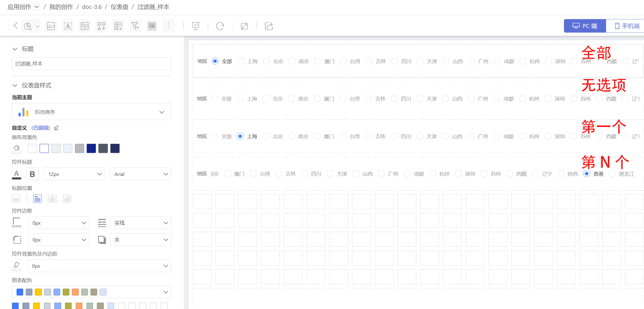Switch to the PC 端 tab
644x309 pixels.
point(585,26)
